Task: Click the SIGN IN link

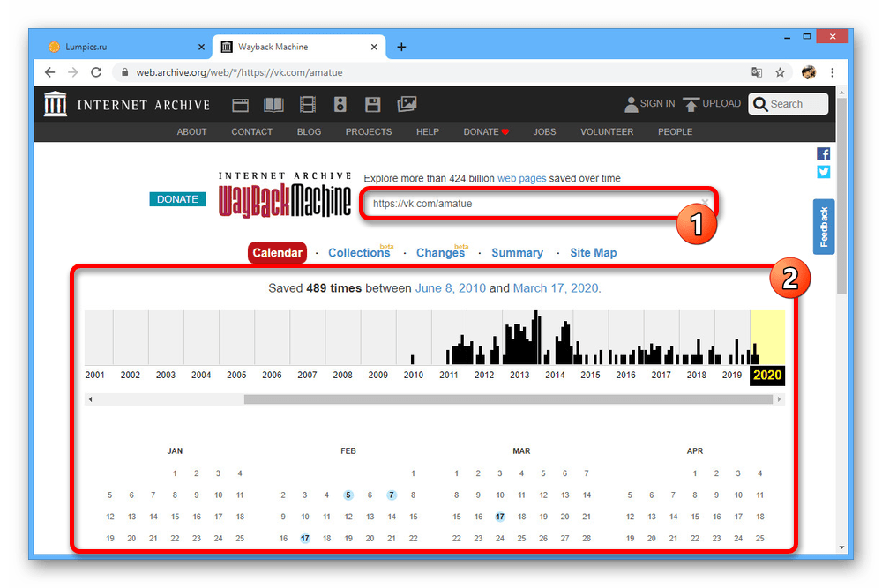Action: click(x=657, y=104)
